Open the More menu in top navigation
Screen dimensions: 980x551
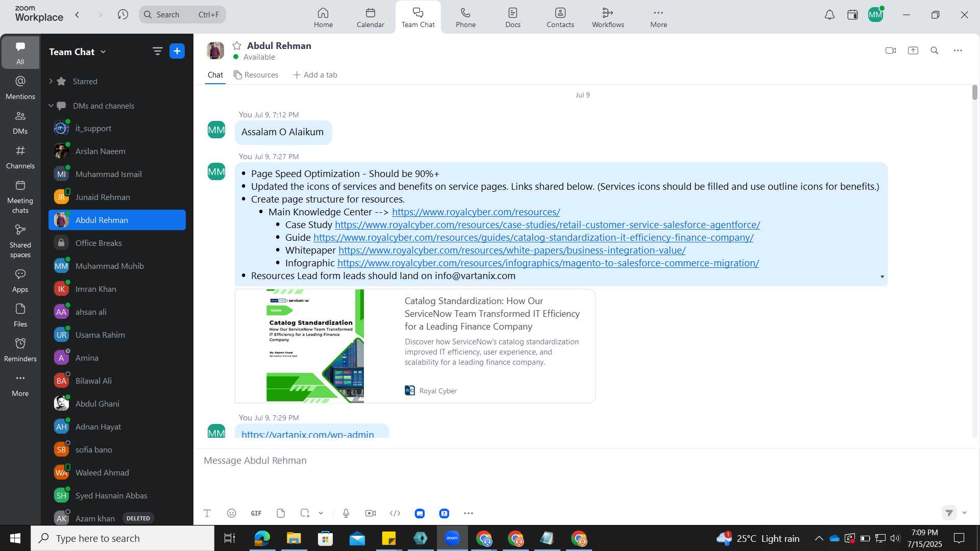click(x=658, y=17)
